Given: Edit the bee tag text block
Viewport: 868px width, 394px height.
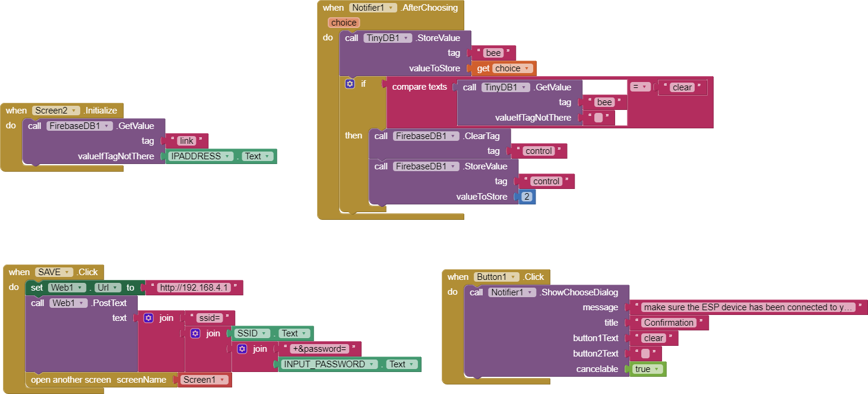Looking at the screenshot, I should click(494, 52).
